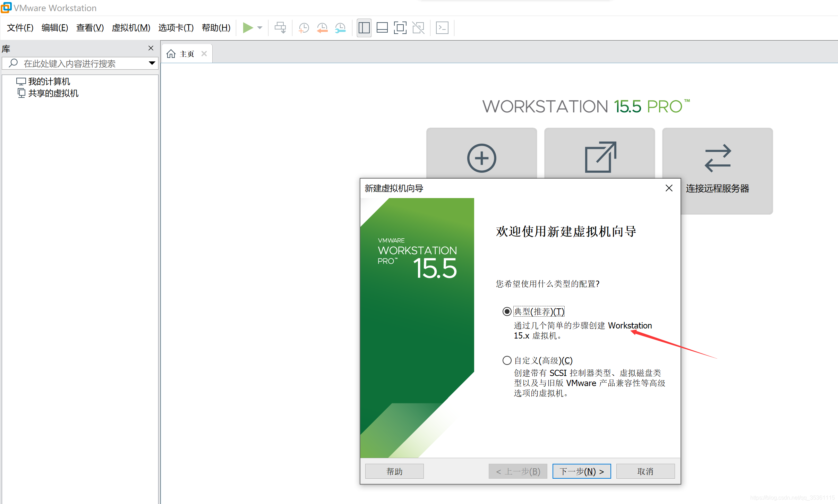Open the power options dropdown arrow

260,28
